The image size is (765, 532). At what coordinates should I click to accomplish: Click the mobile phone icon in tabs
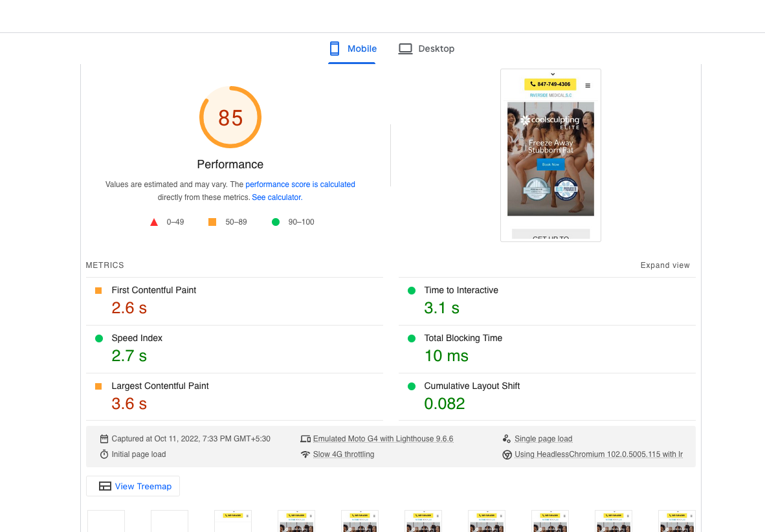(334, 49)
